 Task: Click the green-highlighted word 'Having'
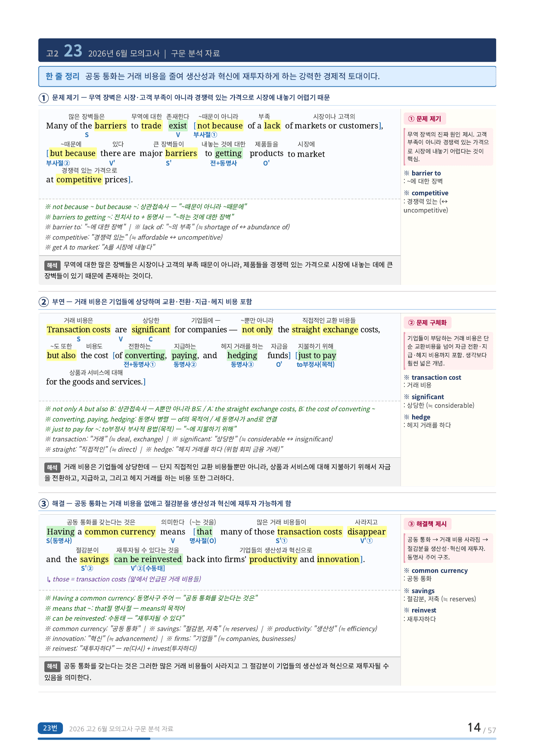[61, 532]
